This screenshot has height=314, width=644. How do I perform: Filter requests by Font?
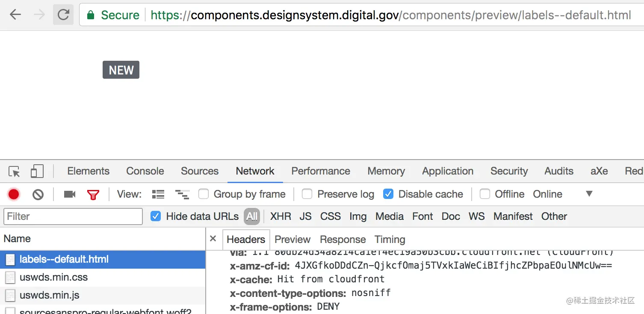pyautogui.click(x=422, y=216)
